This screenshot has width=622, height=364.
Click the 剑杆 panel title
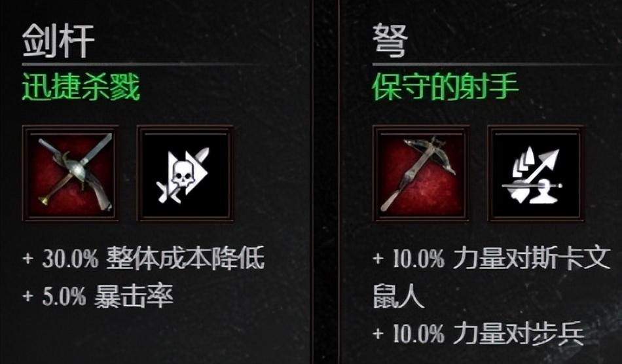pos(58,41)
